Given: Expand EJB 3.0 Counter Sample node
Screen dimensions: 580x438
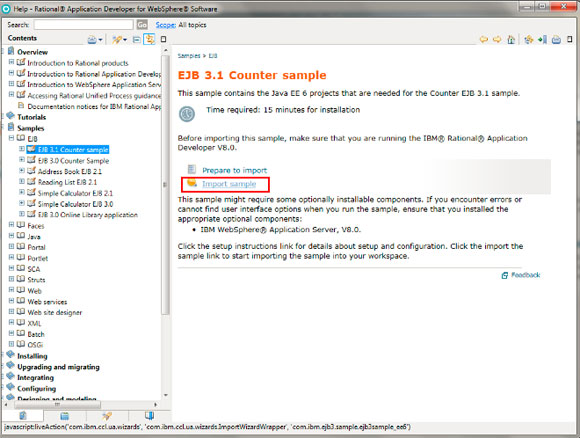Looking at the screenshot, I should (22, 160).
